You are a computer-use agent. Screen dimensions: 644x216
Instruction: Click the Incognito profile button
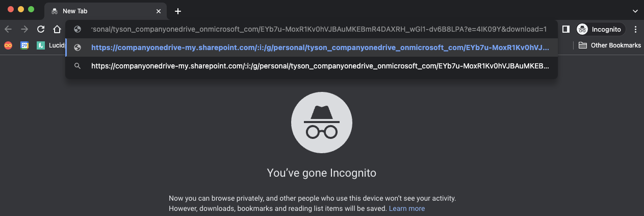pyautogui.click(x=599, y=29)
